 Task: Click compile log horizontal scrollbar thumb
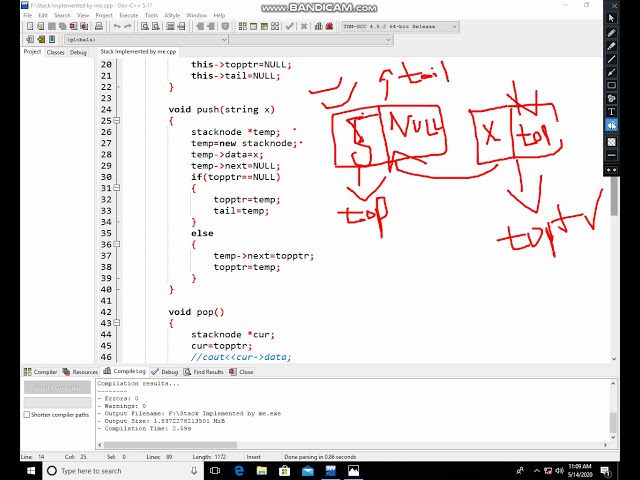coord(170,444)
